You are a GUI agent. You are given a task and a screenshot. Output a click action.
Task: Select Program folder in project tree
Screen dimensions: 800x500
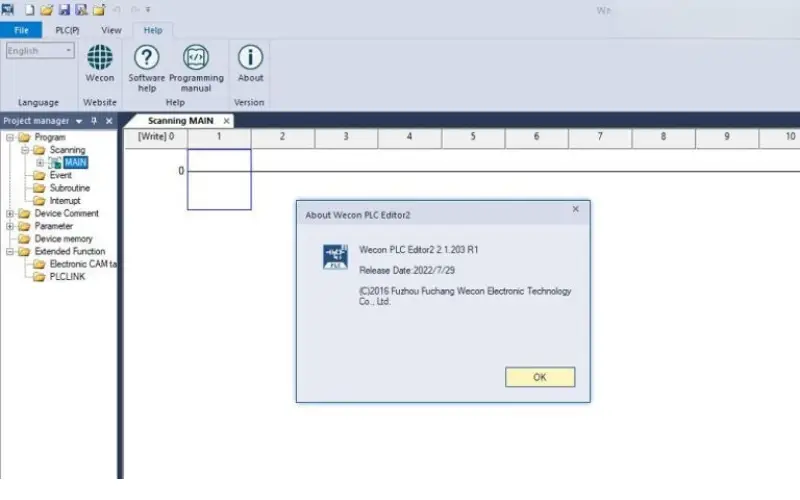pyautogui.click(x=50, y=137)
